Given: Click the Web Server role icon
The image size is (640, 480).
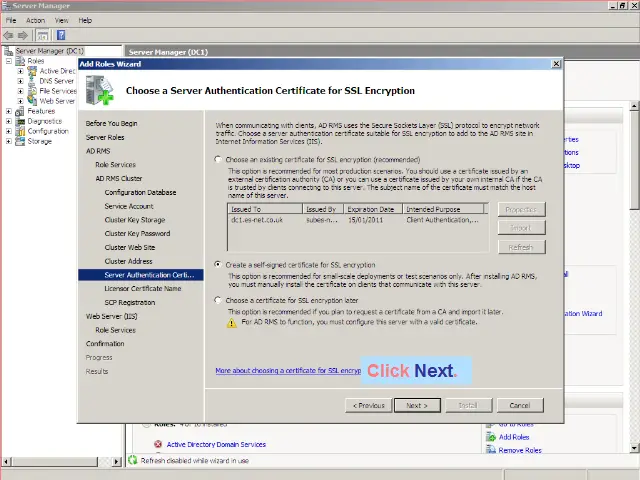Looking at the screenshot, I should [x=32, y=100].
